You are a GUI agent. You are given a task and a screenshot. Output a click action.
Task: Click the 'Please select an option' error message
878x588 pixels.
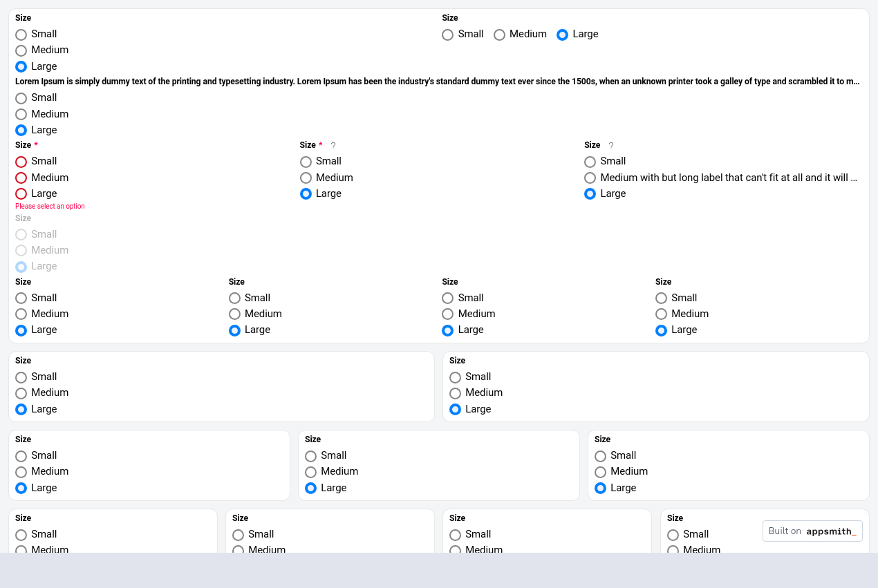click(x=50, y=207)
